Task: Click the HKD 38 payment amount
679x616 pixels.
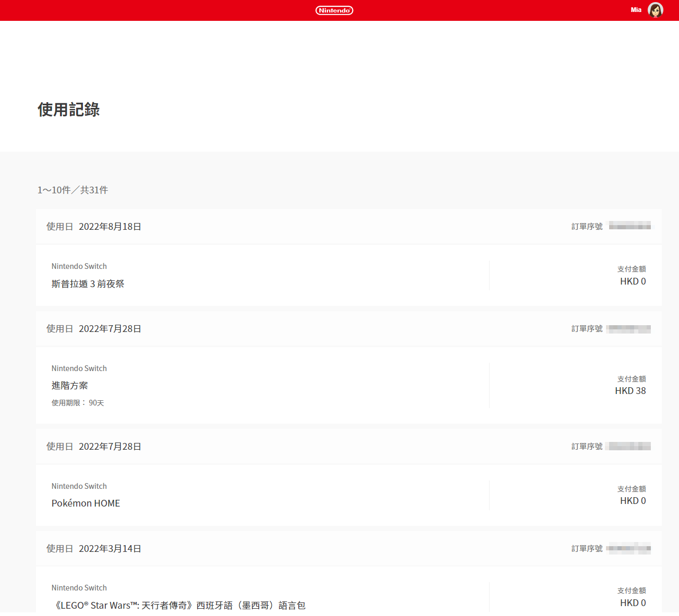Action: tap(630, 391)
